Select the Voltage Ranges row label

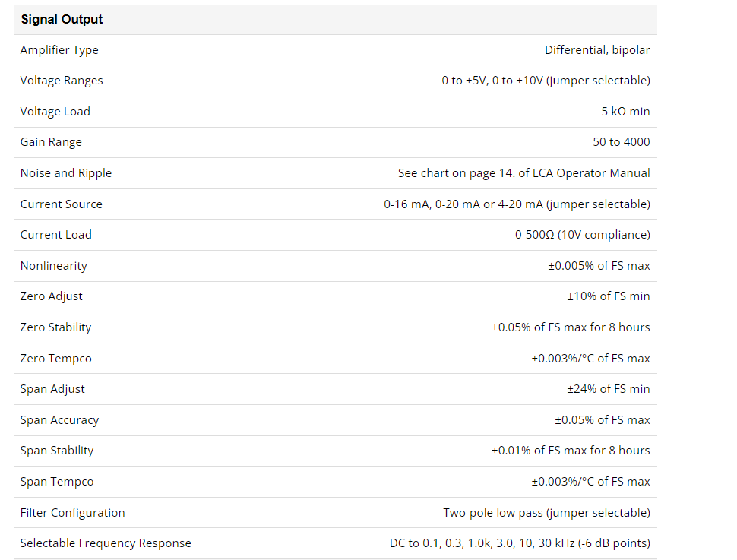point(61,81)
